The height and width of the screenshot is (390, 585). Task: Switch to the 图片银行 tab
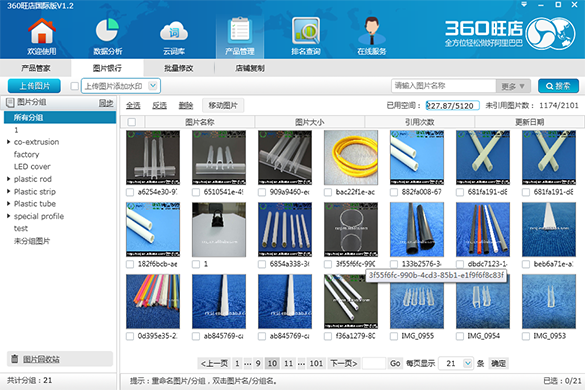(x=107, y=68)
